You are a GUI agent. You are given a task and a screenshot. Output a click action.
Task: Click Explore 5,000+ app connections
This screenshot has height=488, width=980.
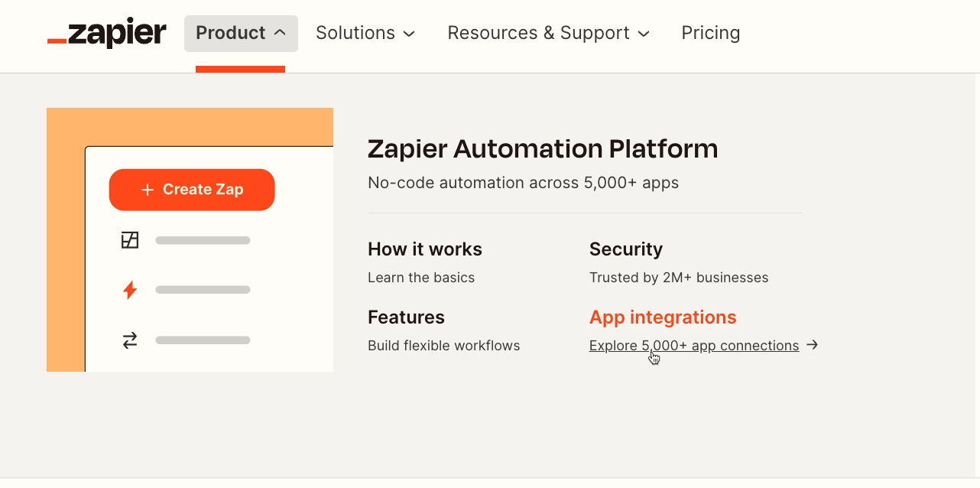(694, 346)
